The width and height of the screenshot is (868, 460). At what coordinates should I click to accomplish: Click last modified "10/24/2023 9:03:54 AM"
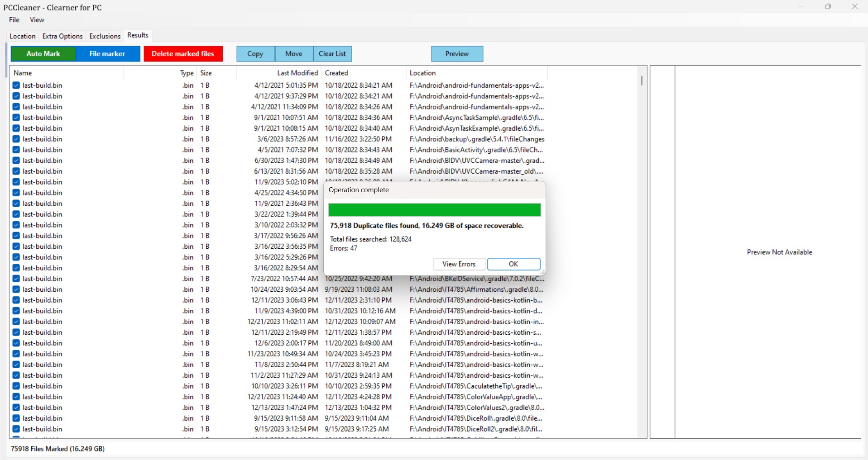tap(284, 289)
